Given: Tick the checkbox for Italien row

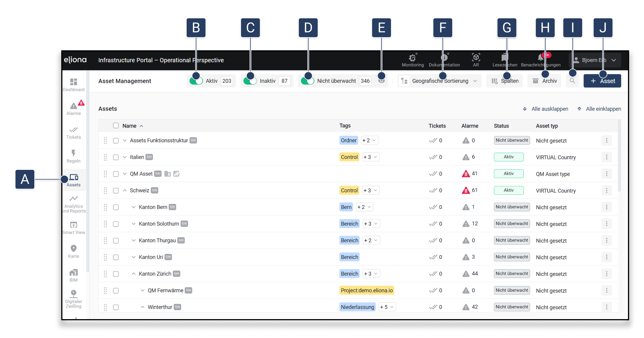Looking at the screenshot, I should tap(116, 157).
